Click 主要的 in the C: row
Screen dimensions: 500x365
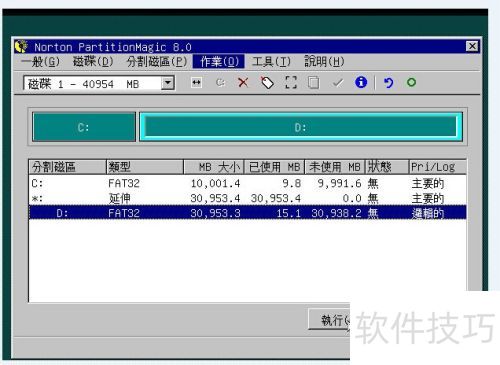coord(428,184)
